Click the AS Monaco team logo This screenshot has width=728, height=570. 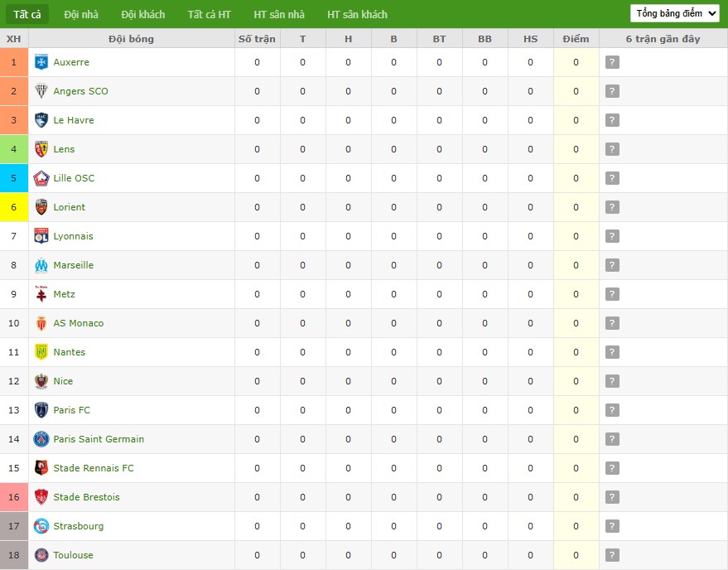click(41, 323)
